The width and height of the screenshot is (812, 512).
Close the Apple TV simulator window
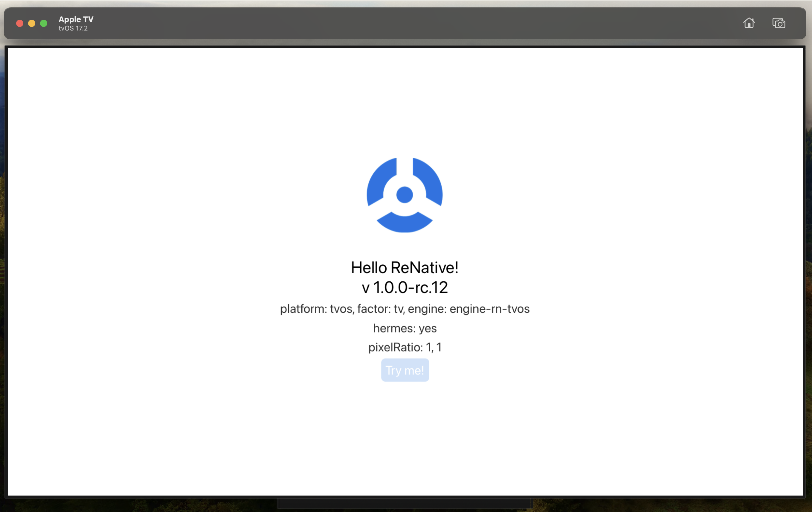pos(19,23)
